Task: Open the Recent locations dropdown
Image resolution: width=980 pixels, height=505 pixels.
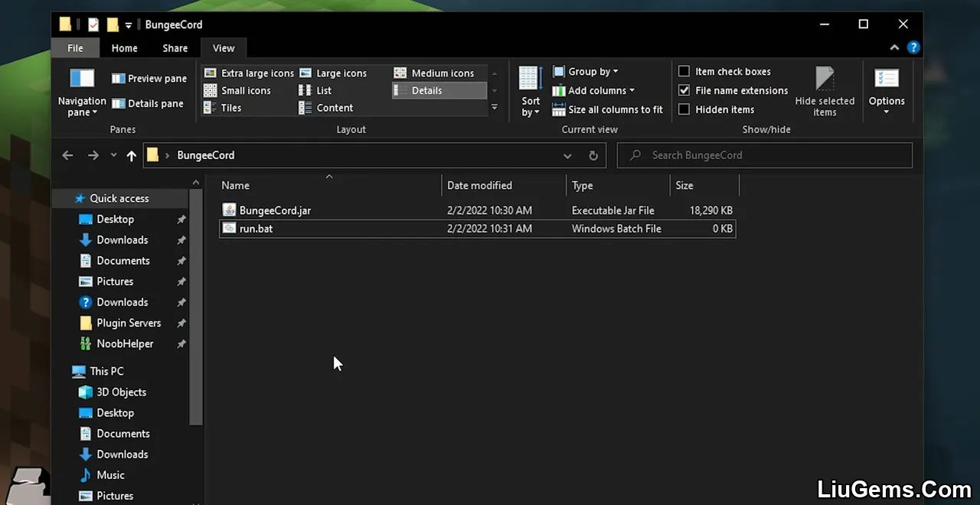Action: 113,155
